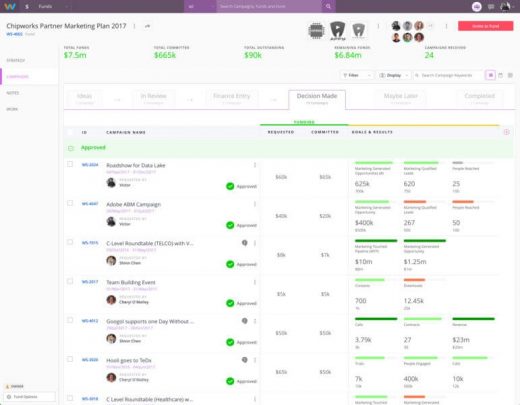Image resolution: width=520 pixels, height=405 pixels.
Task: Open Notes in the left sidebar
Action: point(13,93)
